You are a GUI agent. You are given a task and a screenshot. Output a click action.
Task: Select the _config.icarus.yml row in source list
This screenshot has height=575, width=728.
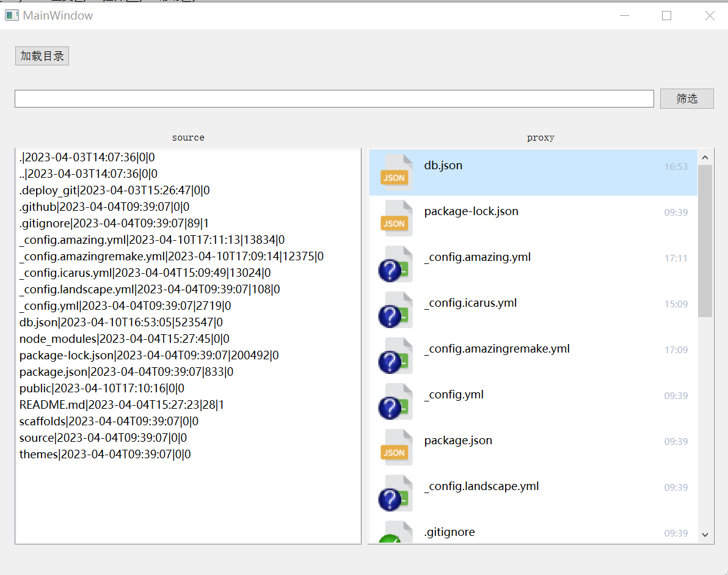coord(188,273)
